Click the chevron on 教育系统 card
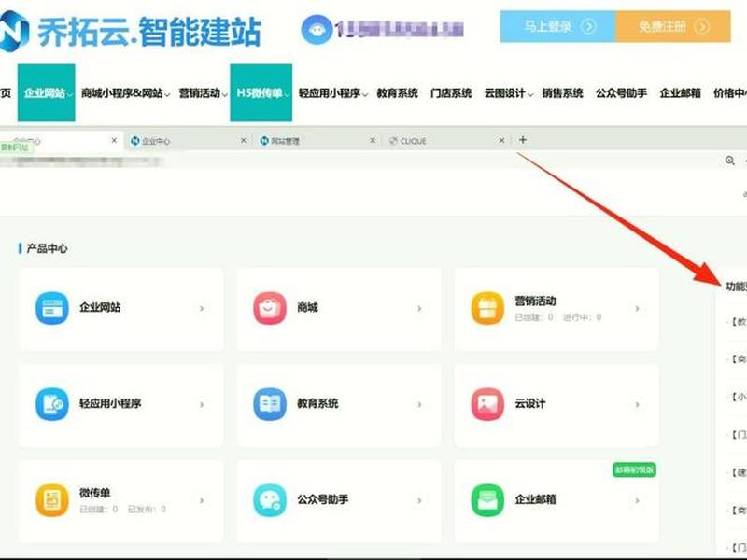Image resolution: width=747 pixels, height=560 pixels. (419, 405)
